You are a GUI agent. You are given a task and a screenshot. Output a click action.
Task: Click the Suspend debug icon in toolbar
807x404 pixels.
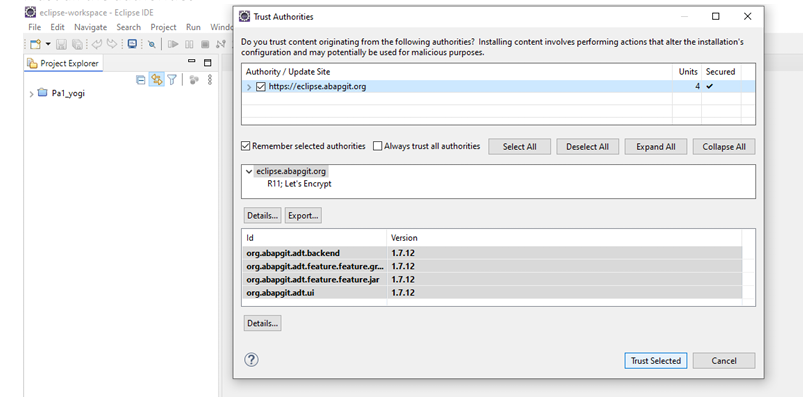[189, 44]
